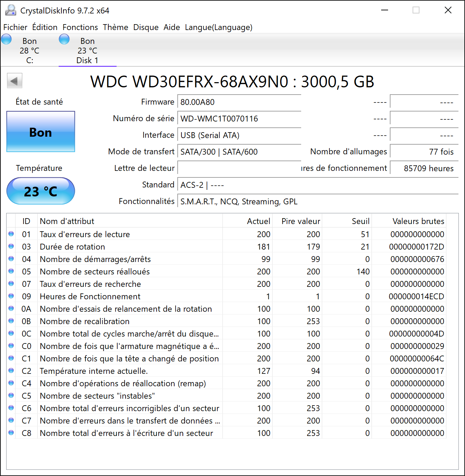This screenshot has width=465, height=476.
Task: Select row Taux d'erreurs de recherche
Action: [x=227, y=284]
